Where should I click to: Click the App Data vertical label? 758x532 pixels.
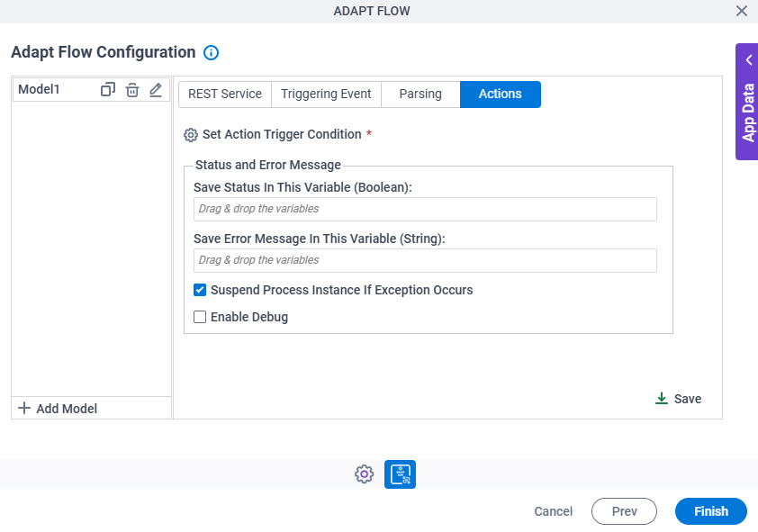(748, 113)
